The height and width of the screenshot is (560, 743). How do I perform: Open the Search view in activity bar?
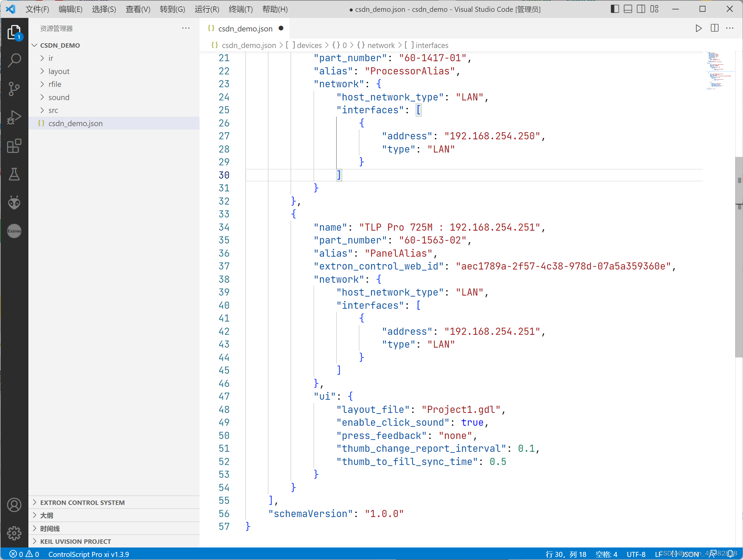(14, 61)
